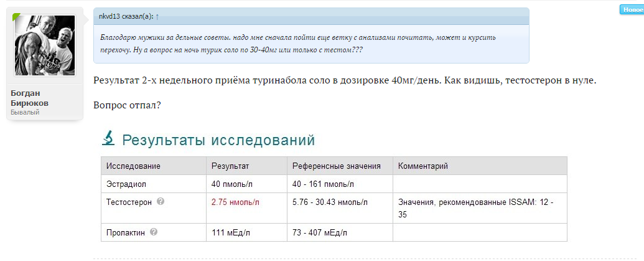The width and height of the screenshot is (644, 261).
Task: Open the Богдан Бирюков profile link
Action: [29, 98]
